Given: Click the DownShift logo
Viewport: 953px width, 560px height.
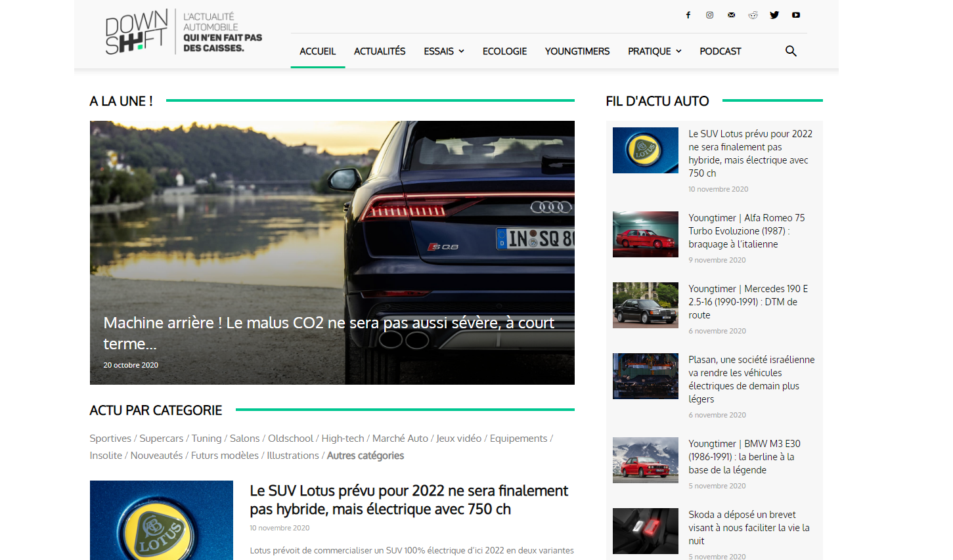Looking at the screenshot, I should click(x=137, y=32).
